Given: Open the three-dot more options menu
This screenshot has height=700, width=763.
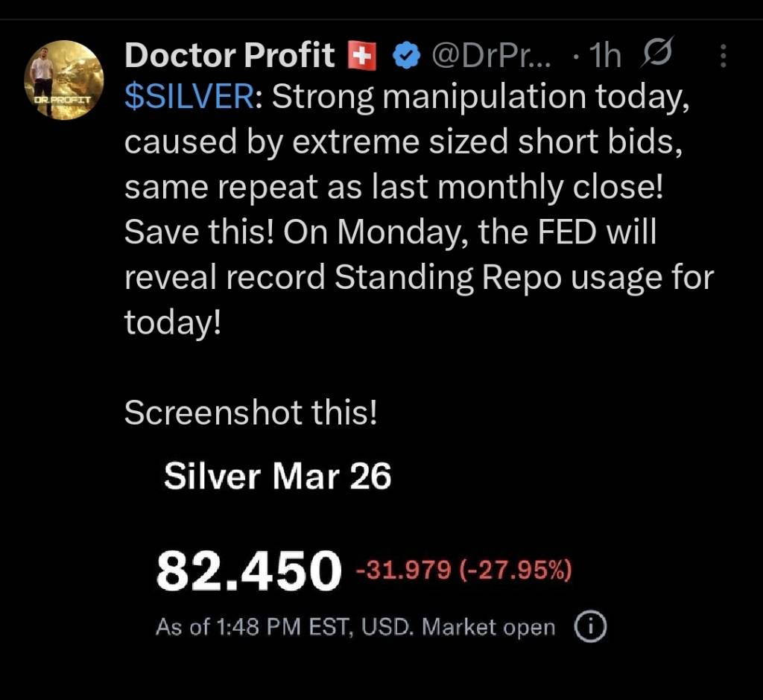Looking at the screenshot, I should point(724,56).
